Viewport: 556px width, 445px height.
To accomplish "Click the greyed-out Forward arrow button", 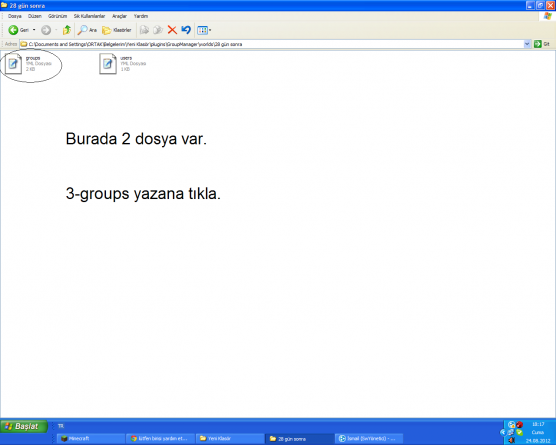I will [46, 30].
